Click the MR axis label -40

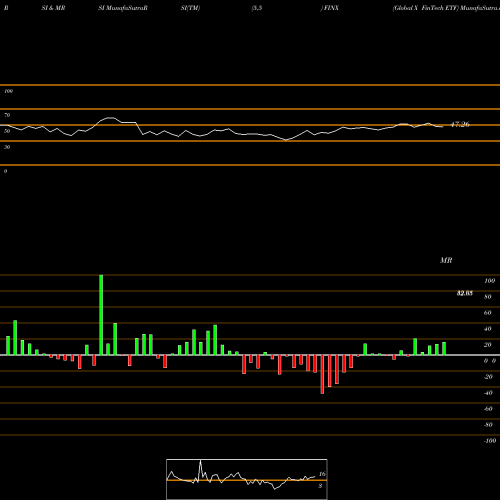click(488, 393)
